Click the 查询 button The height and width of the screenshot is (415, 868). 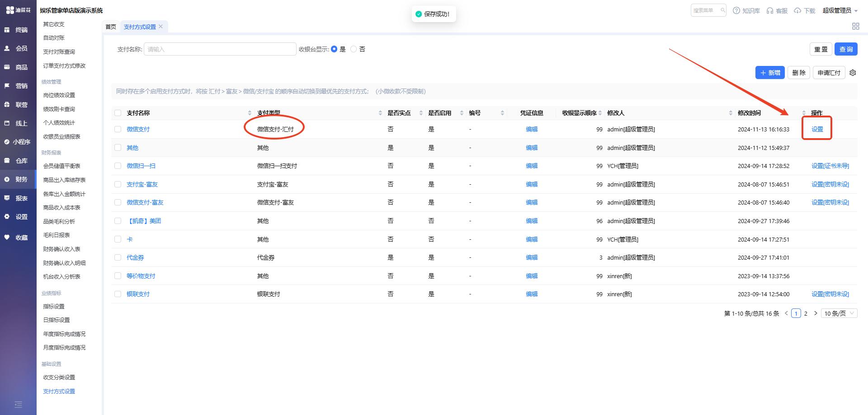click(x=846, y=49)
